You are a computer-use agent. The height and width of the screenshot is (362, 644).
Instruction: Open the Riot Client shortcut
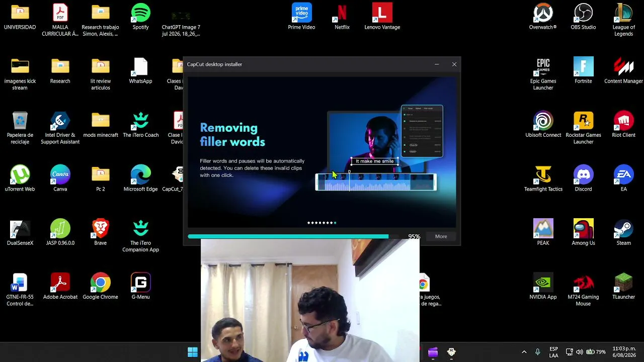624,125
